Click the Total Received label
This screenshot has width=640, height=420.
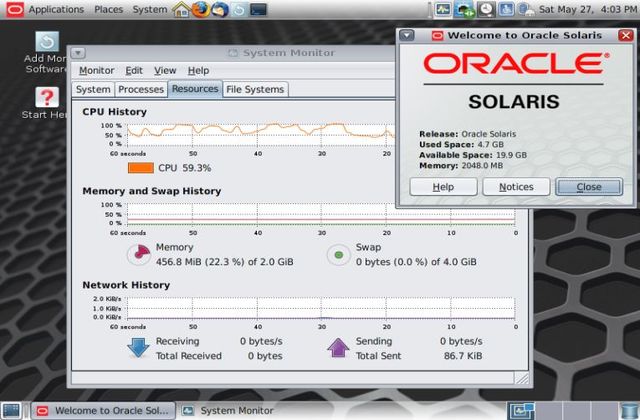189,356
